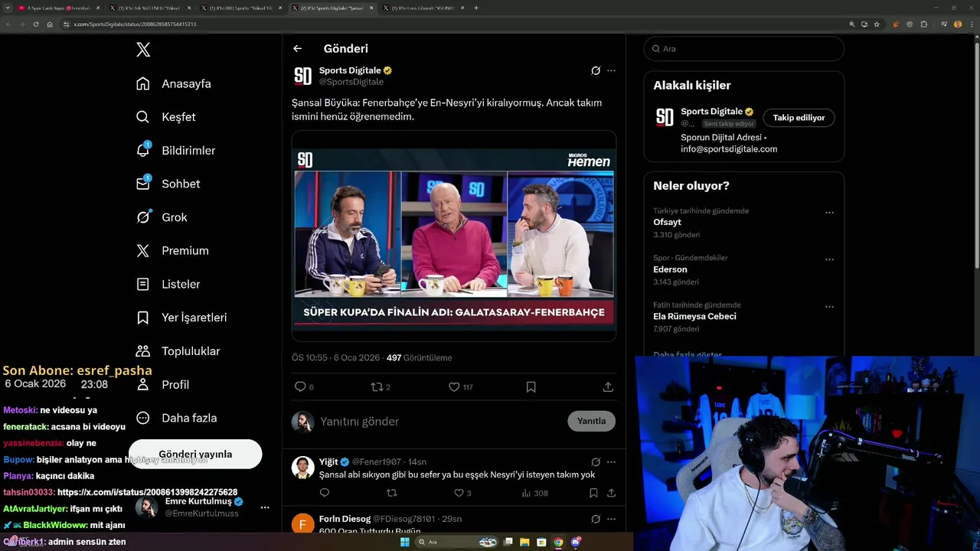
Task: Open the Ela Rümeysa Cebeci trend
Action: point(694,316)
